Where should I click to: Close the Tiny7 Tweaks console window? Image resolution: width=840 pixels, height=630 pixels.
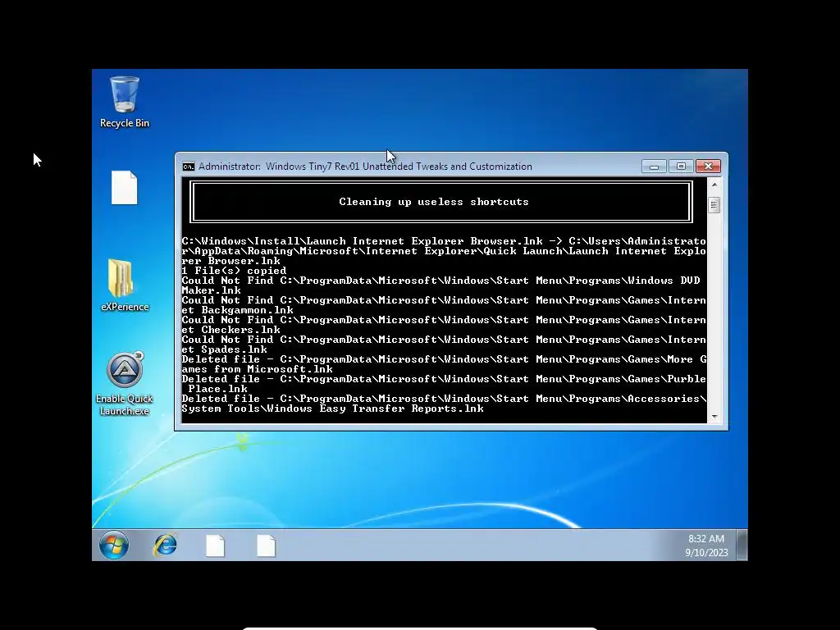point(708,167)
